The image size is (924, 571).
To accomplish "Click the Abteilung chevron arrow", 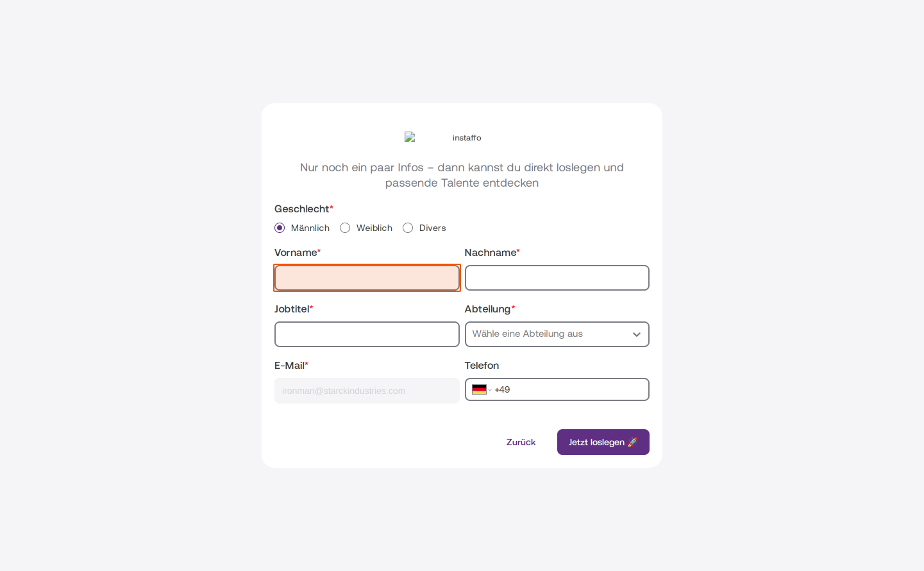I will (637, 334).
